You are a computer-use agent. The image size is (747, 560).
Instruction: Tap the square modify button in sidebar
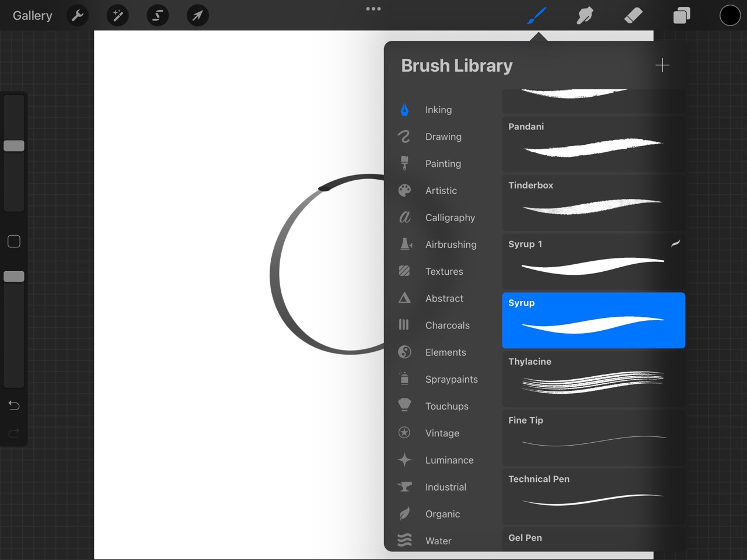pyautogui.click(x=14, y=242)
